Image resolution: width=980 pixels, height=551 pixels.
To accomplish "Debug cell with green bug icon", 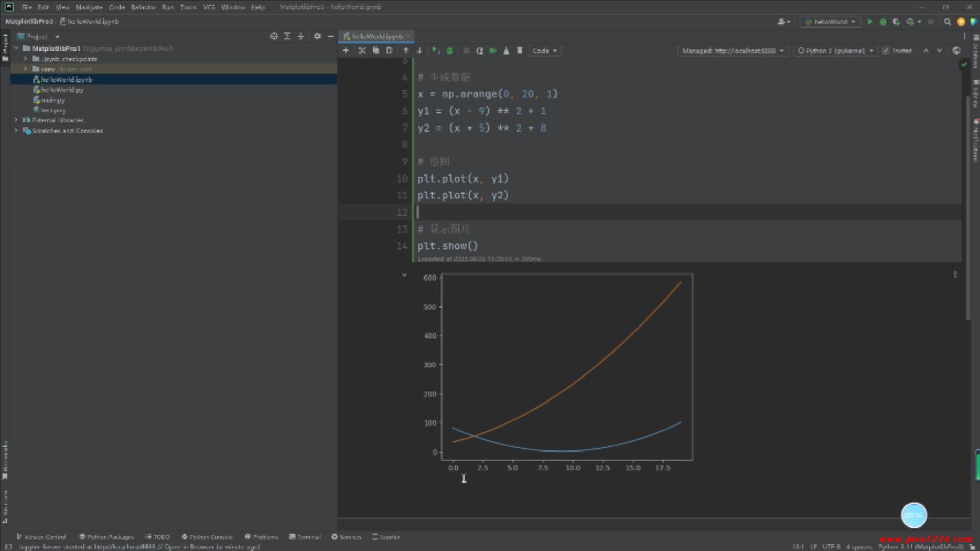I will point(450,51).
